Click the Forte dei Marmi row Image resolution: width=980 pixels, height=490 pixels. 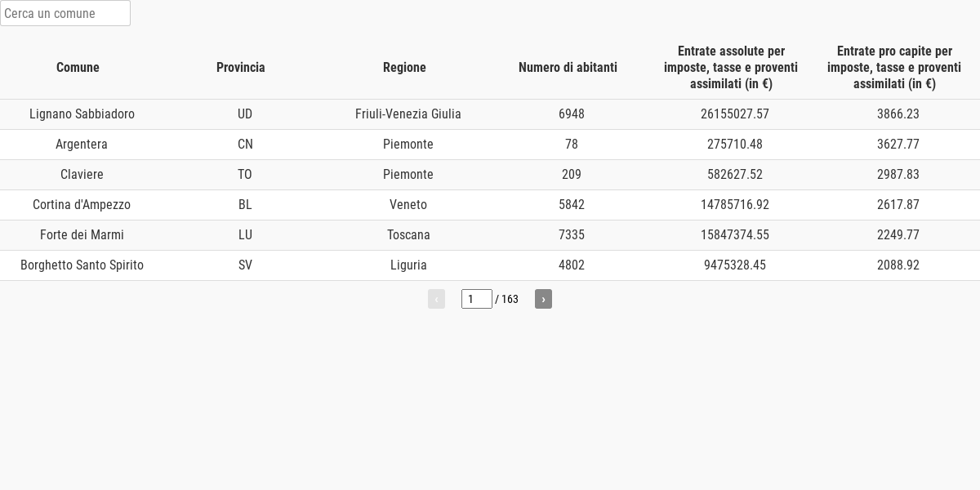pos(82,235)
